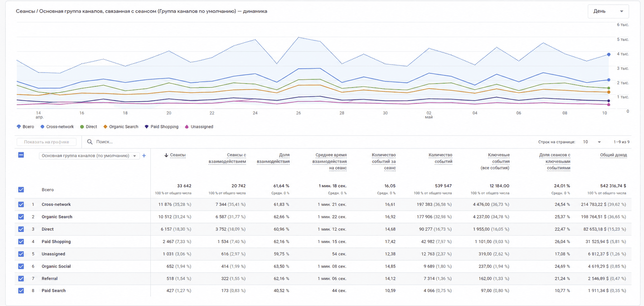Screen dimensions: 644x306
Task: Click the Organic Search row name
Action: click(x=57, y=217)
